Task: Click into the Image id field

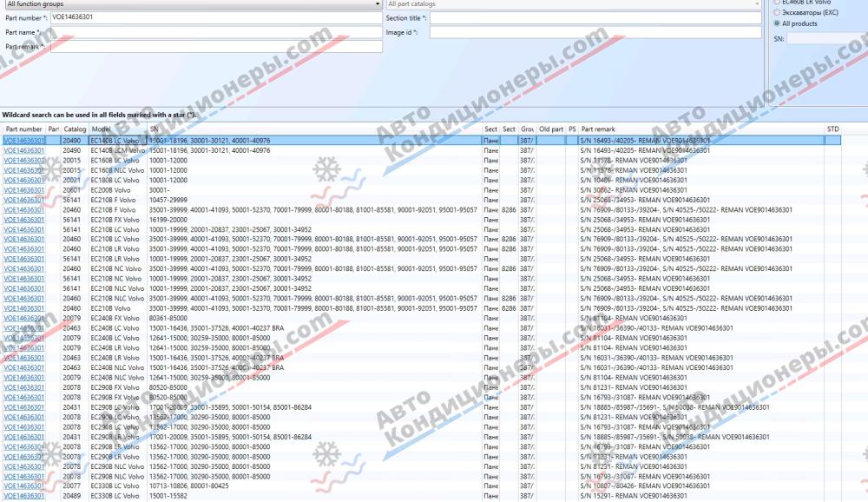Action: 595,32
